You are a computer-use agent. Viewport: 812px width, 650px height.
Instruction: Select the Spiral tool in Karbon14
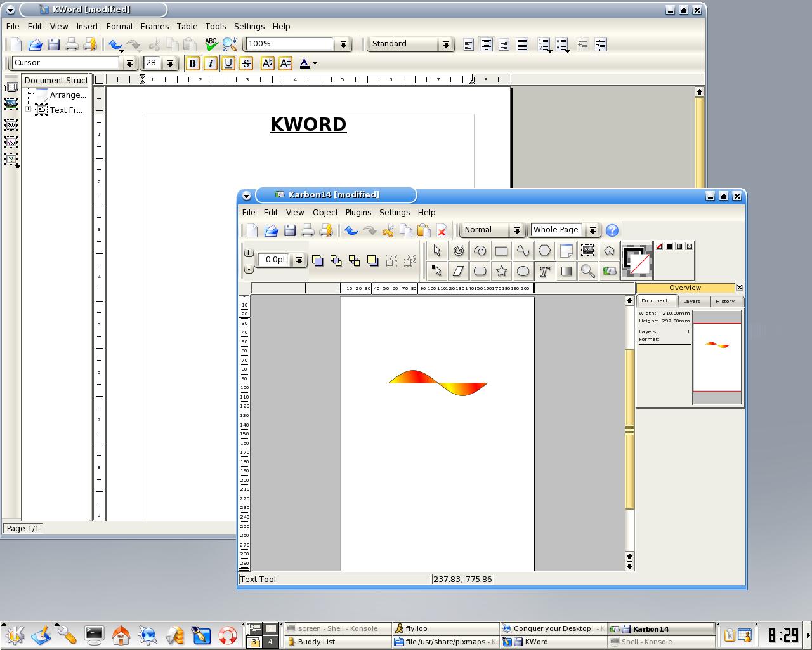point(480,250)
